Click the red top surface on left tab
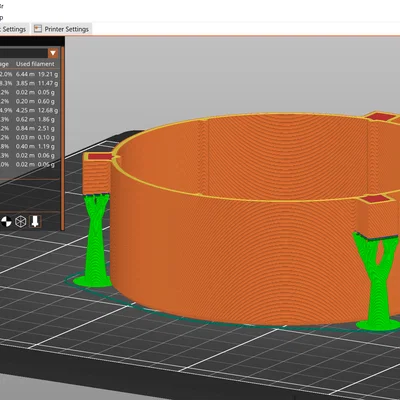400x400 pixels. tap(100, 156)
